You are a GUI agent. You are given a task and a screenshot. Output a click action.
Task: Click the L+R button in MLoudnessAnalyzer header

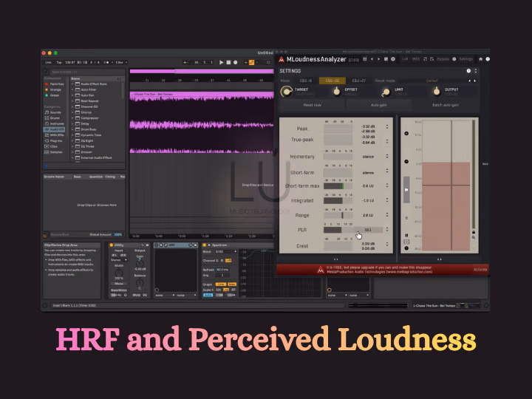405,59
